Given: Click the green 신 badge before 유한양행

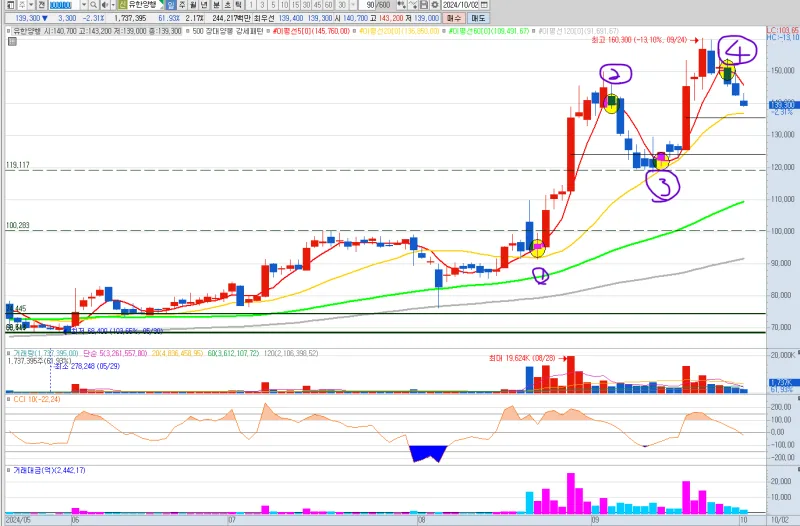Looking at the screenshot, I should coord(123,6).
